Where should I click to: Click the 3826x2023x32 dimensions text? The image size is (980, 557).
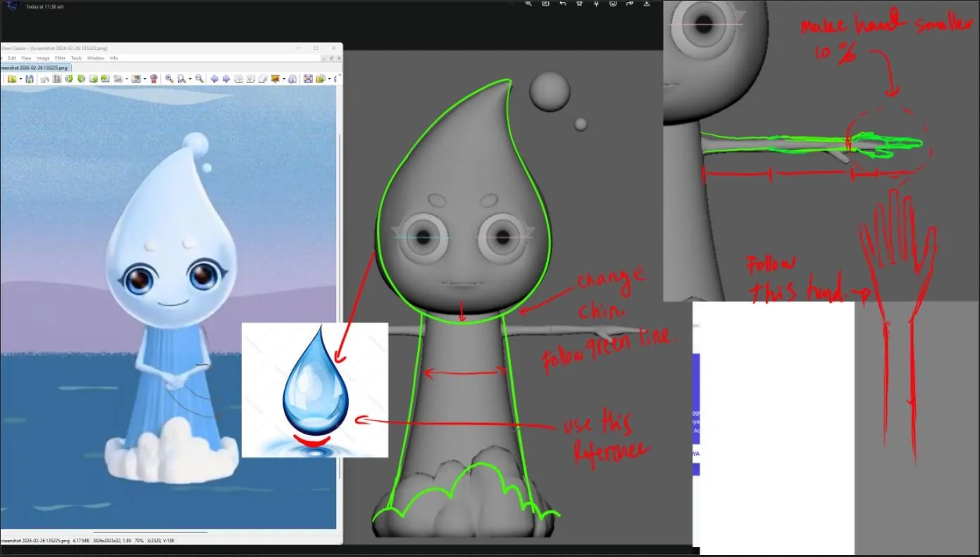click(x=106, y=540)
